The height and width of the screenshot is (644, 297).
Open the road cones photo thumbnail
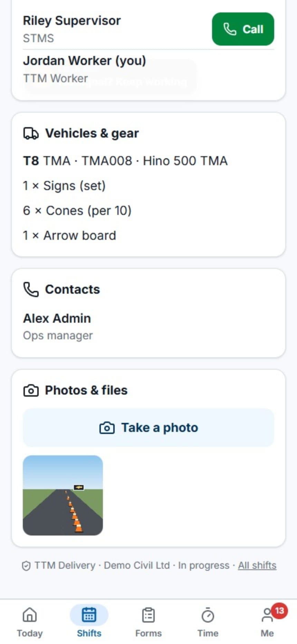coord(63,495)
